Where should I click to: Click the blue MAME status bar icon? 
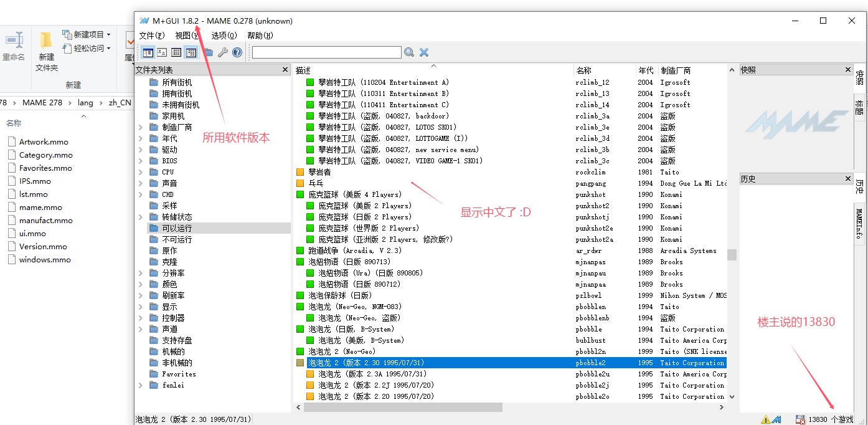[x=776, y=419]
